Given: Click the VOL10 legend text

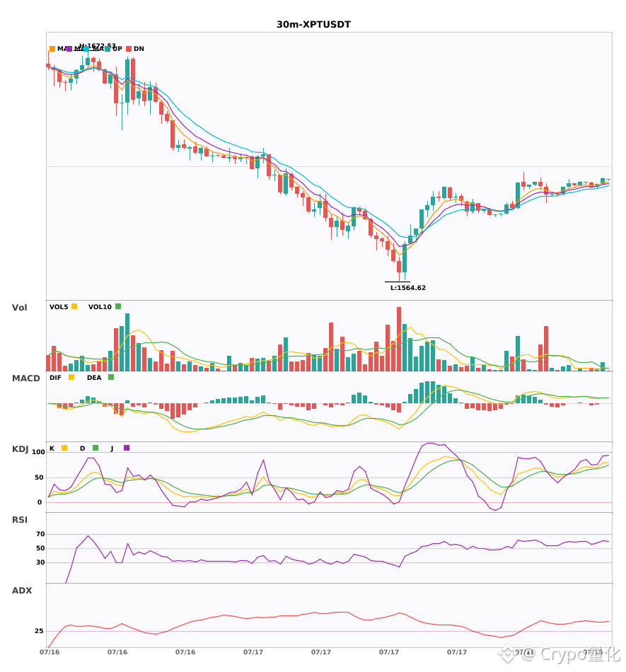Looking at the screenshot, I should [100, 307].
